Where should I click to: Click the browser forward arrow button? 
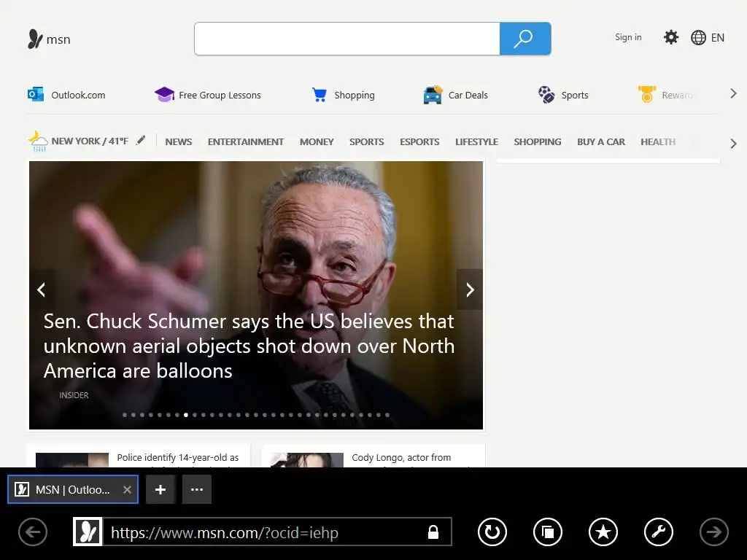[x=713, y=532]
